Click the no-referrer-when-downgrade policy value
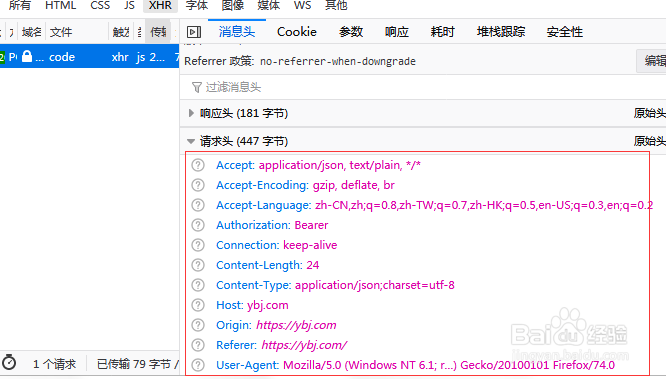 coord(338,61)
